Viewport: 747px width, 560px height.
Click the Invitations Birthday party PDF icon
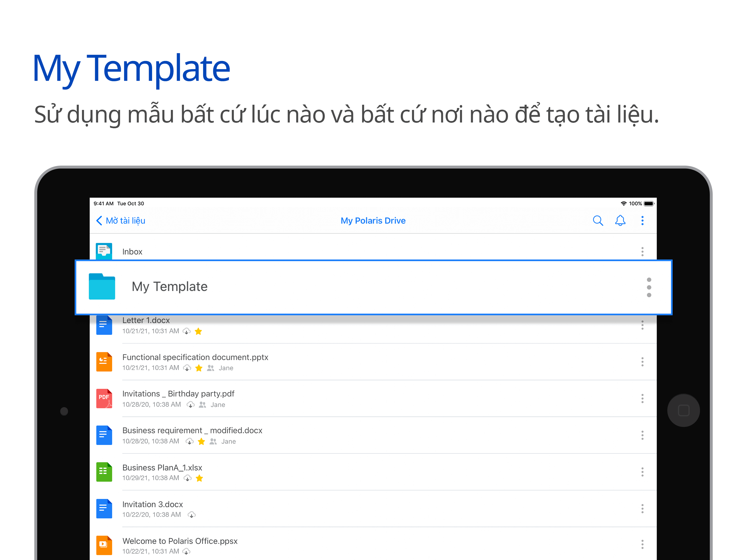[104, 399]
